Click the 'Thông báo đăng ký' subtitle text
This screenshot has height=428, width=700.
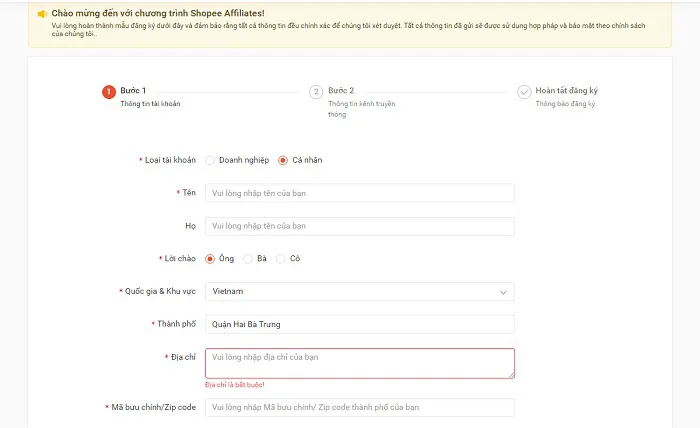coord(565,104)
